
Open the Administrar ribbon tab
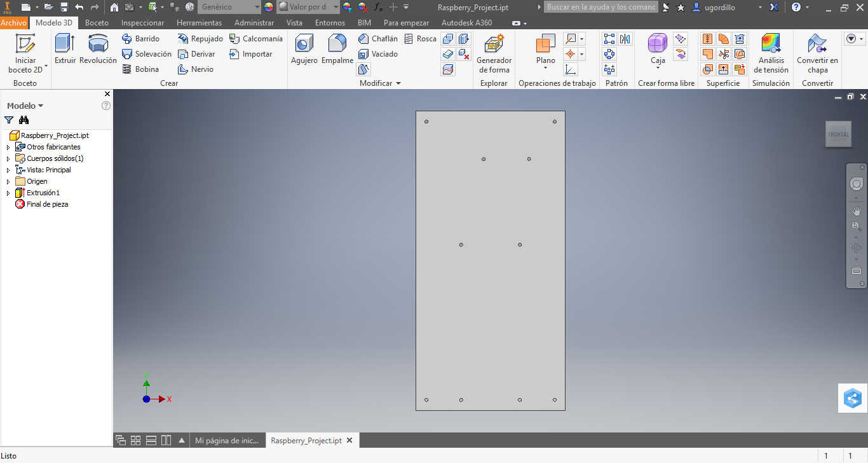(254, 22)
